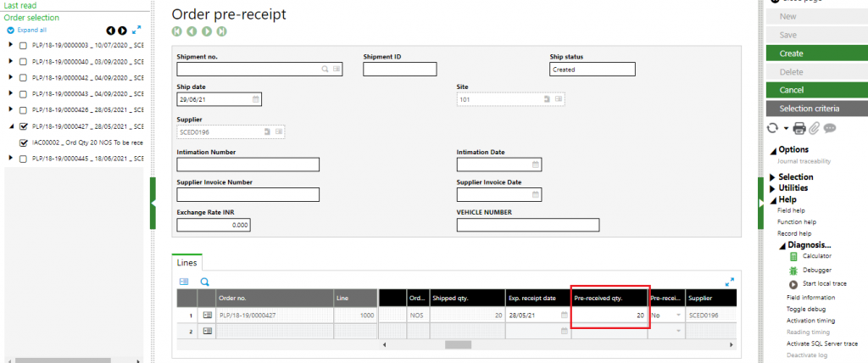Collapse the Options section
Screen dimensions: 868x363
pos(773,150)
